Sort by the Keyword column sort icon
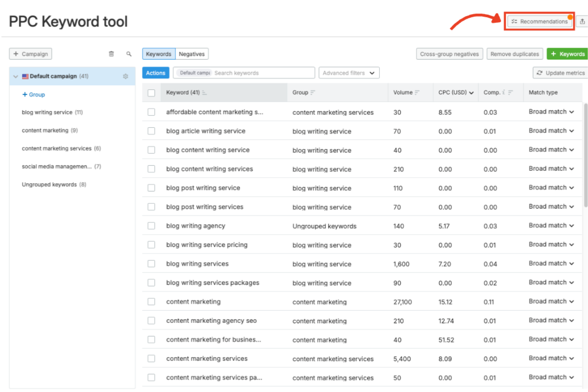Image resolution: width=588 pixels, height=392 pixels. [204, 93]
